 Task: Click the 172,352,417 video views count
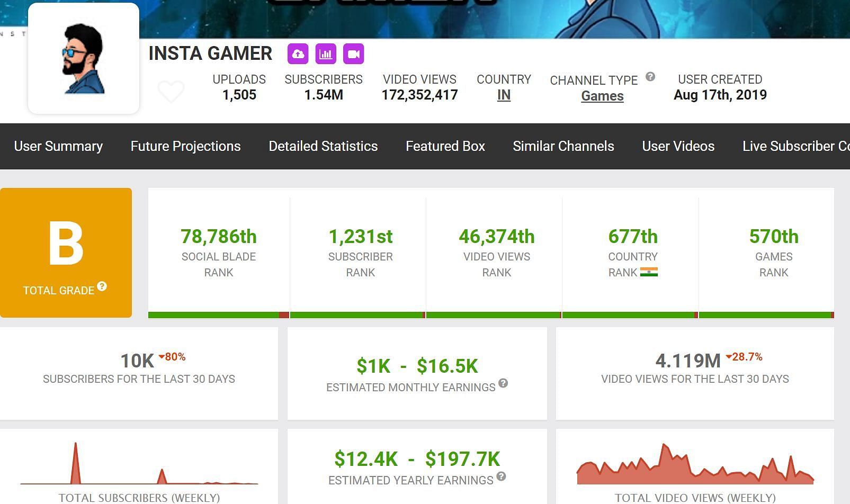point(420,95)
